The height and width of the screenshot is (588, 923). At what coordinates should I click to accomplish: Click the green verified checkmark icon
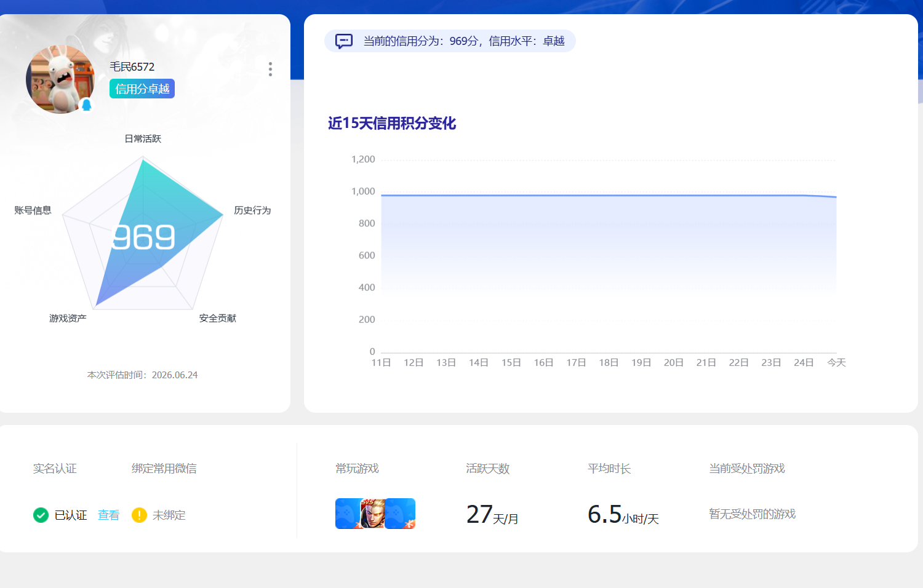click(41, 515)
